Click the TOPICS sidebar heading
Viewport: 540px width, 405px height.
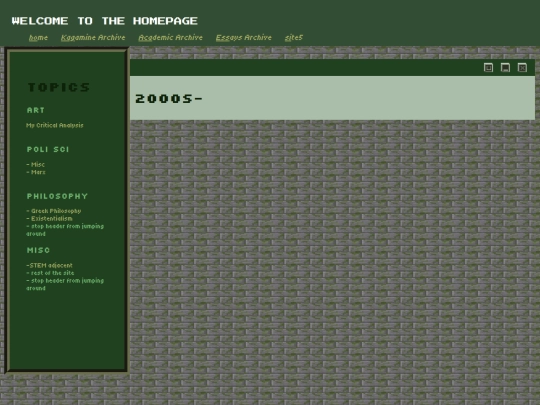click(59, 87)
